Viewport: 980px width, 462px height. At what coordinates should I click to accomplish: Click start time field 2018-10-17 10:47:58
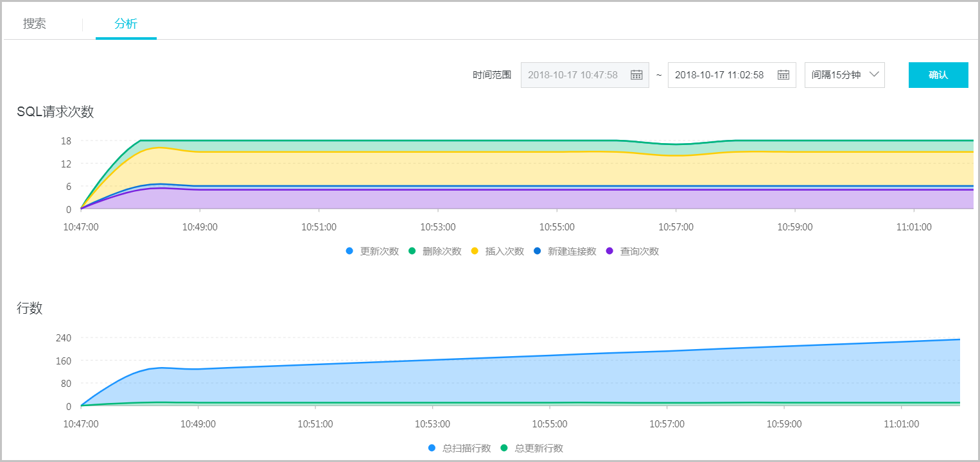(584, 75)
